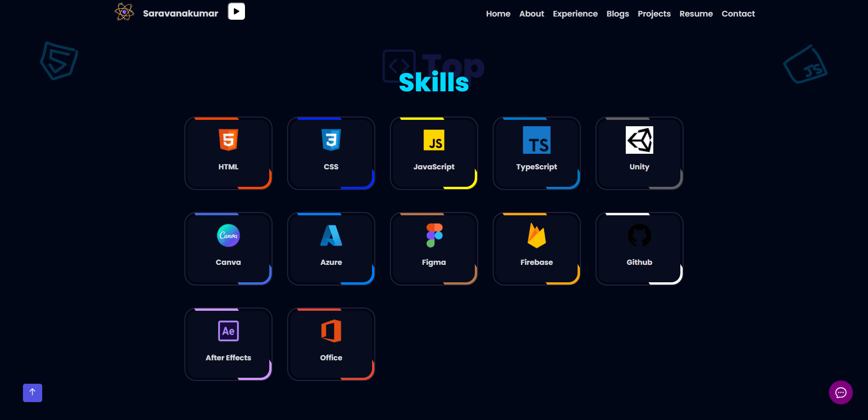Click the Office logo icon
The width and height of the screenshot is (868, 420).
coord(331,331)
